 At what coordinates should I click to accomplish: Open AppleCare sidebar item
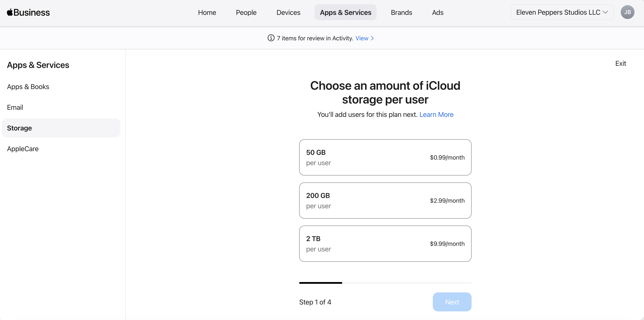(23, 149)
